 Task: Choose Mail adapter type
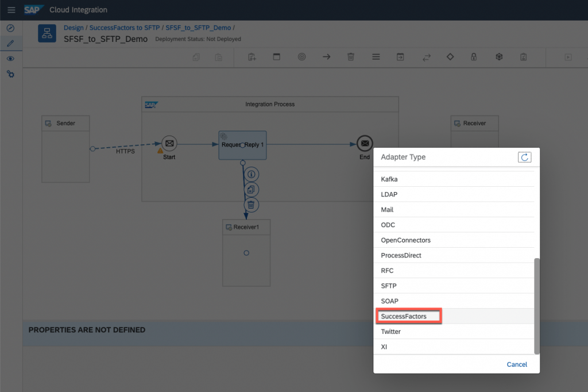point(454,210)
